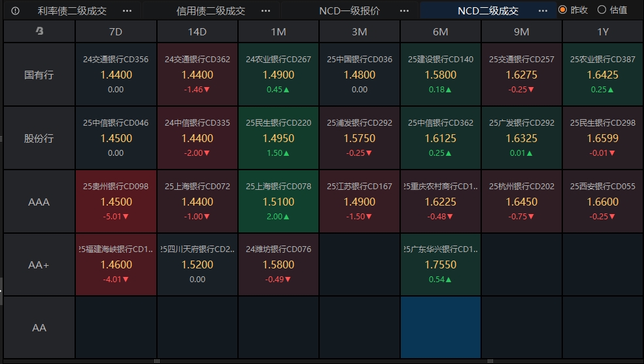Select the 估值 radio button
Image resolution: width=644 pixels, height=364 pixels.
pos(602,9)
